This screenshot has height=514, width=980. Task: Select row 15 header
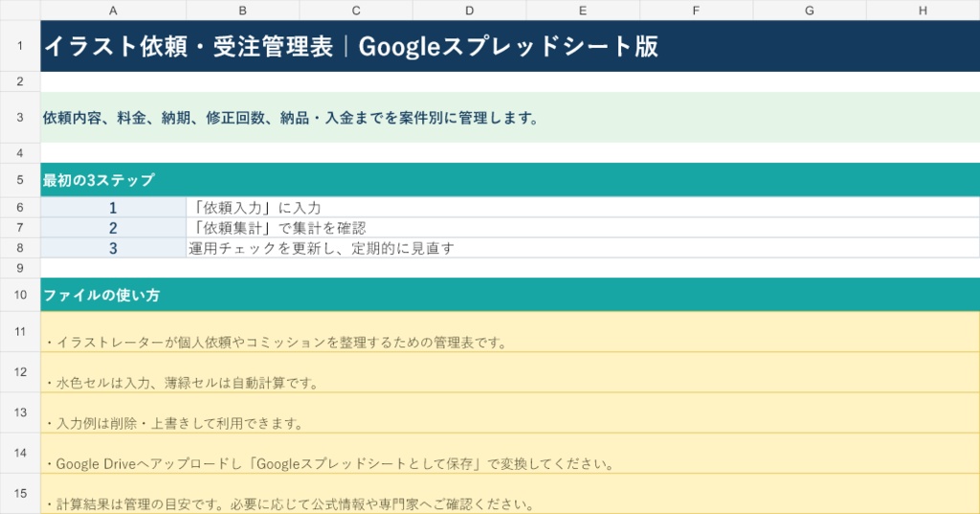(x=20, y=493)
